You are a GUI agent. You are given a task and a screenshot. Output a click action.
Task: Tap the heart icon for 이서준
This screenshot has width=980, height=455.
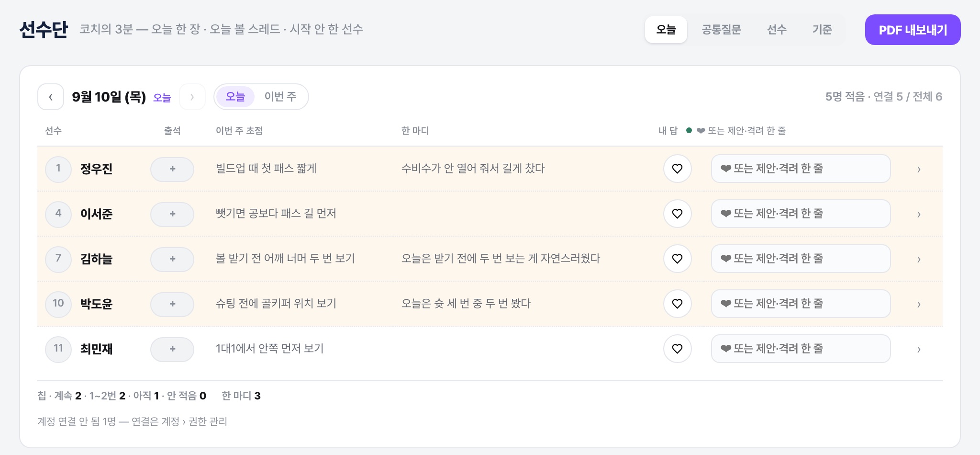point(677,214)
